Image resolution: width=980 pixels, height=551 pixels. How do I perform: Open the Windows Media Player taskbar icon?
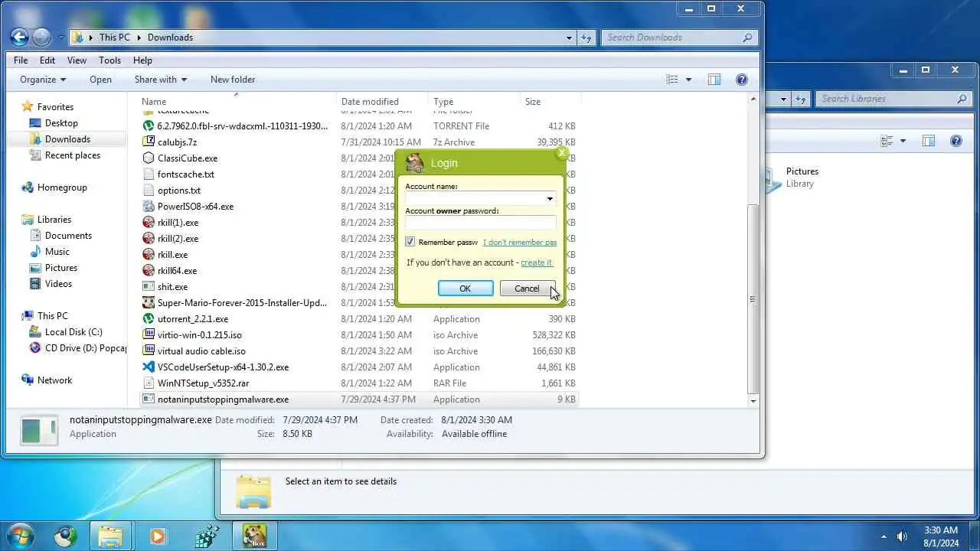point(157,536)
